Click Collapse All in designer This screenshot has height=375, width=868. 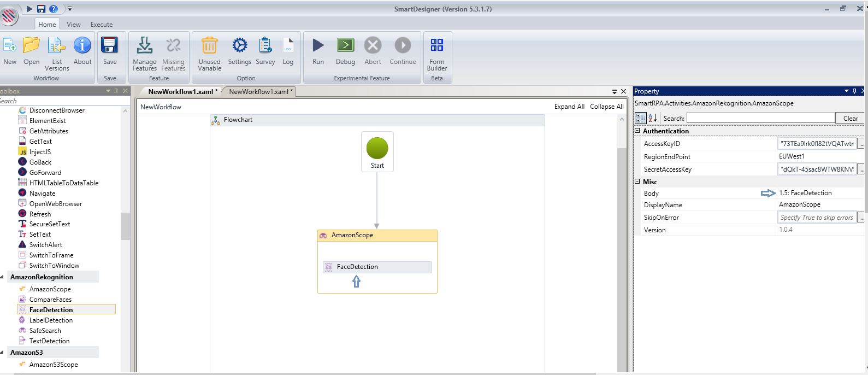coord(606,107)
